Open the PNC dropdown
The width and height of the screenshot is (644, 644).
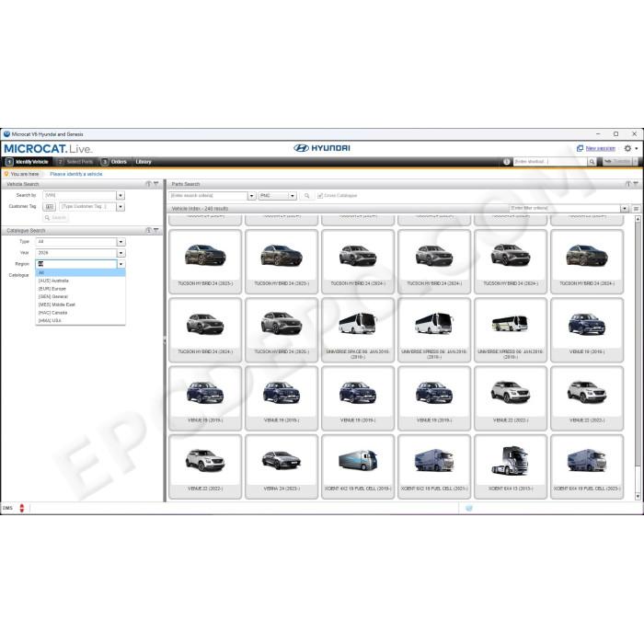(x=277, y=196)
